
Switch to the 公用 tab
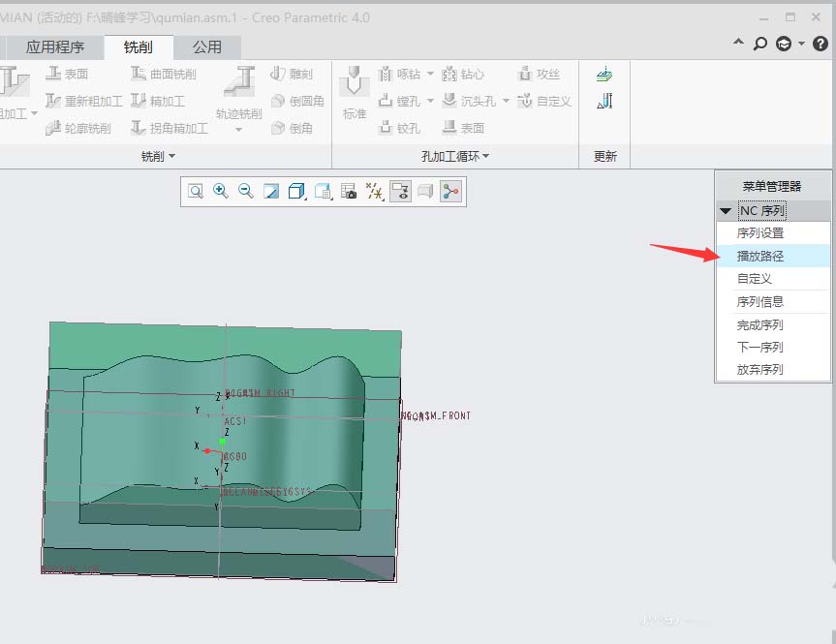point(207,46)
